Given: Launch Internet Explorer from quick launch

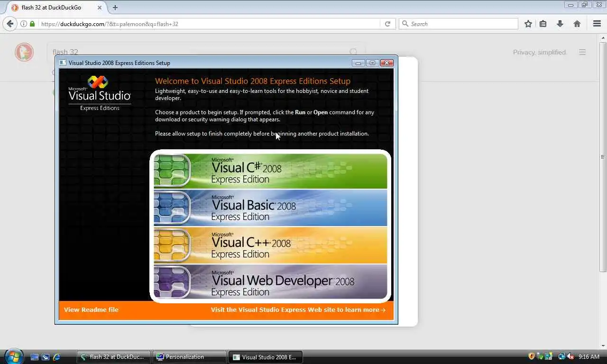Looking at the screenshot, I should pos(56,357).
